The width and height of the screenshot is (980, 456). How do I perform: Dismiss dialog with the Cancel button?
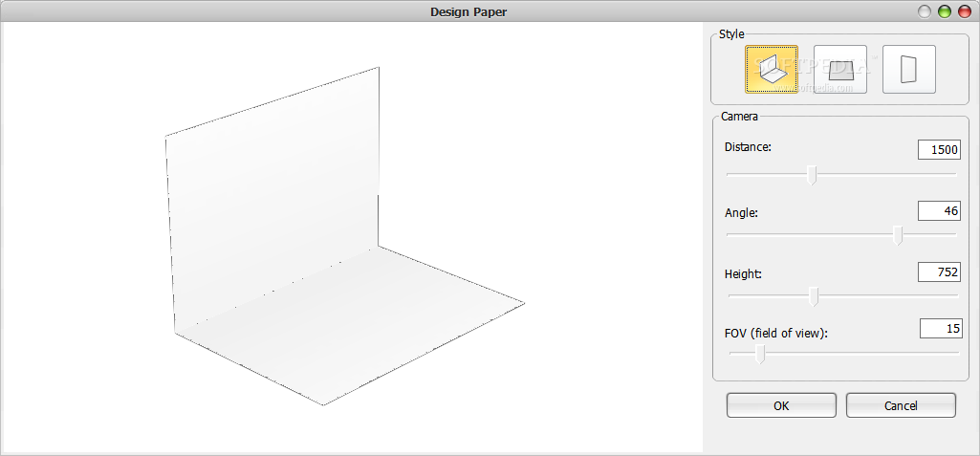coord(901,405)
